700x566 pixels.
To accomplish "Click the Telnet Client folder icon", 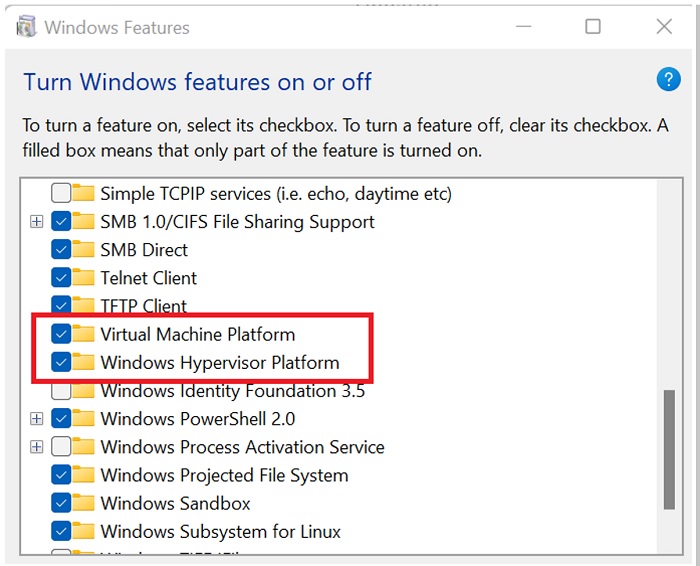I will [x=83, y=278].
